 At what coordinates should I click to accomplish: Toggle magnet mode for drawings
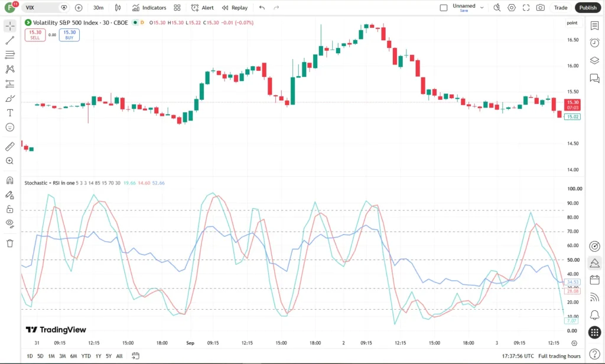coord(10,180)
